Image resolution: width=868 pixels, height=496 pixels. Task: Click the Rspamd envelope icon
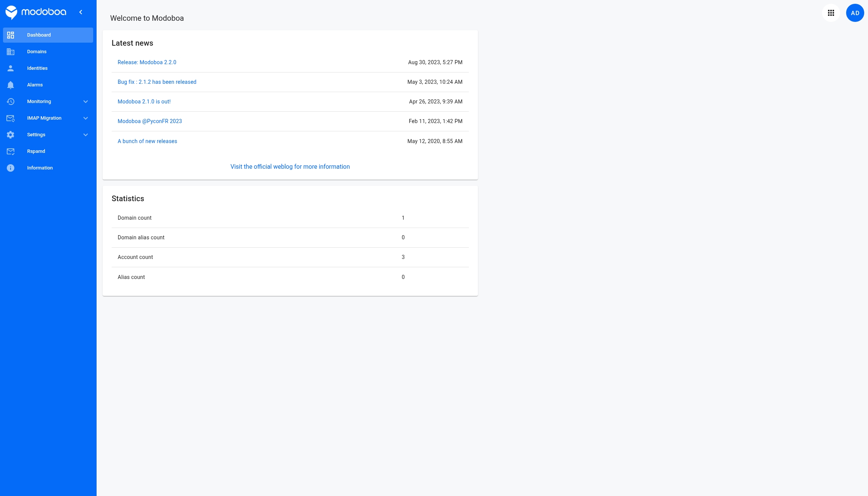click(x=11, y=151)
